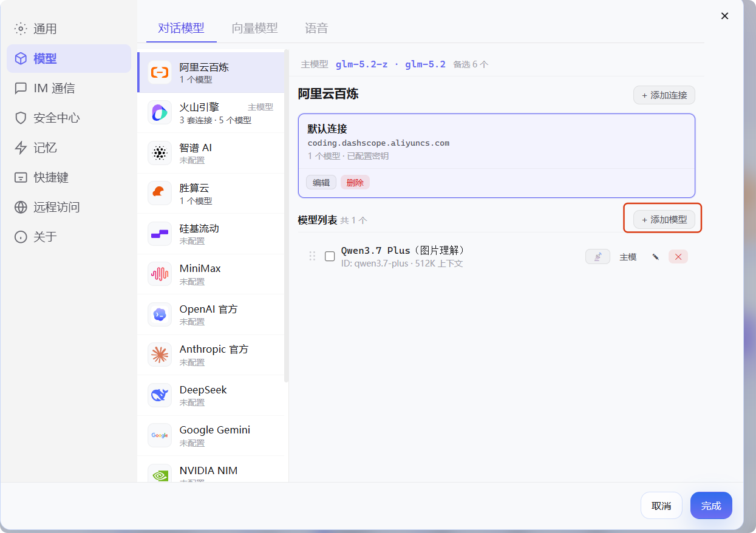This screenshot has height=533, width=756.
Task: Click the provider list scrollbar
Action: click(287, 216)
